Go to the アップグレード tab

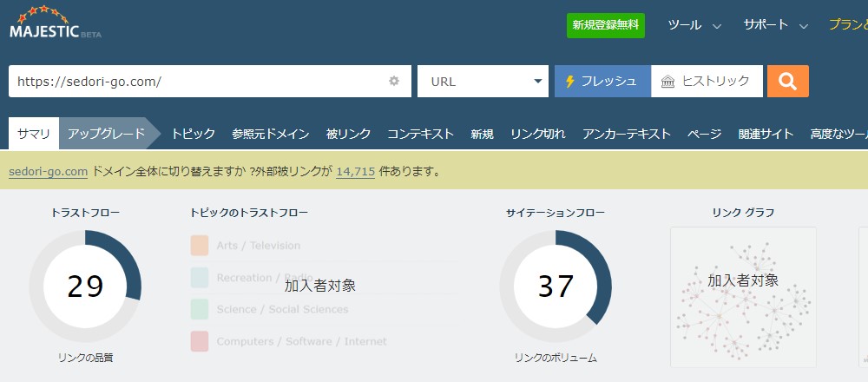(106, 134)
